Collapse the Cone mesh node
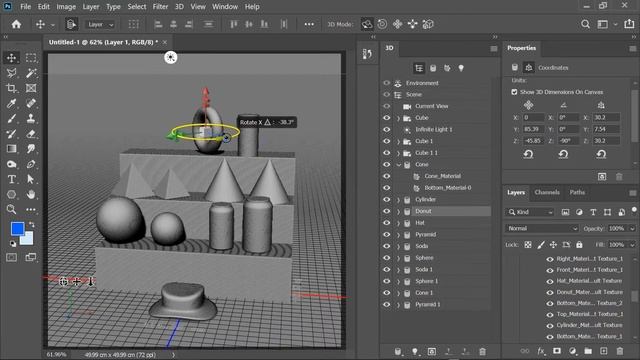640x360 pixels. point(398,164)
